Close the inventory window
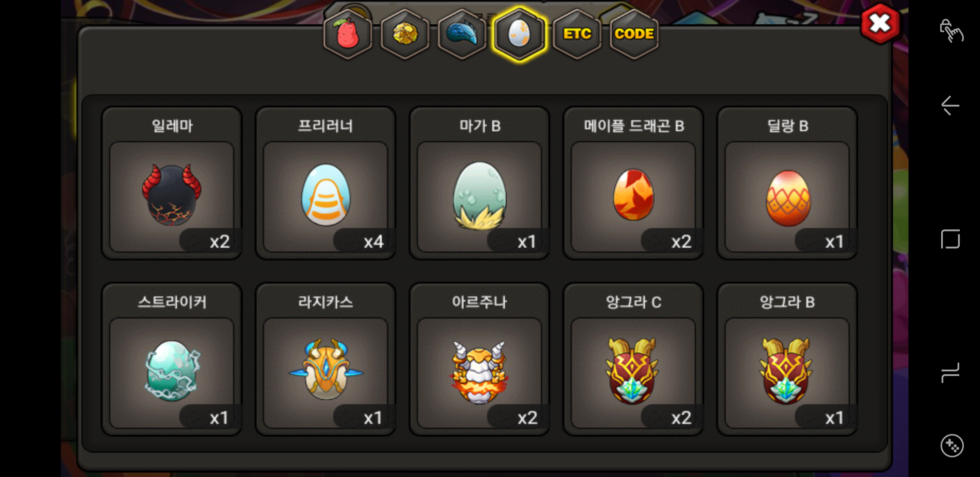Screen dimensions: 980x477 point(880,23)
